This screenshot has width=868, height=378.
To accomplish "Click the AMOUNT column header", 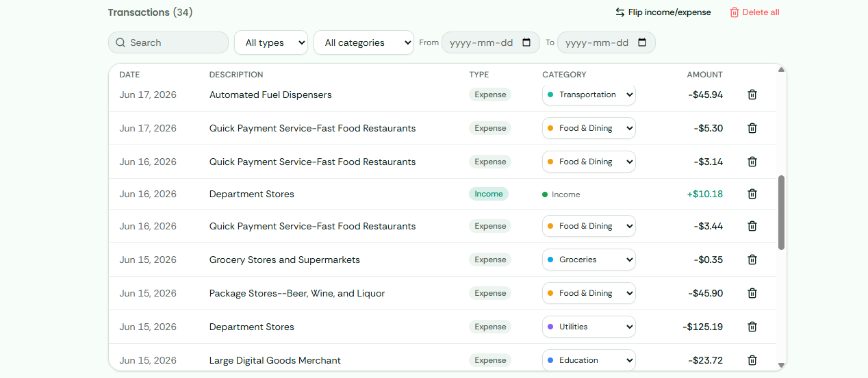I will pyautogui.click(x=705, y=75).
